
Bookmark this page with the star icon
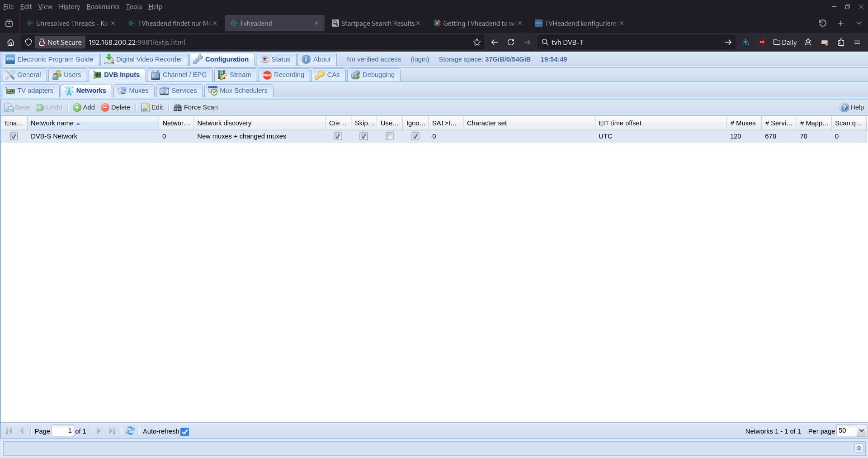point(476,42)
